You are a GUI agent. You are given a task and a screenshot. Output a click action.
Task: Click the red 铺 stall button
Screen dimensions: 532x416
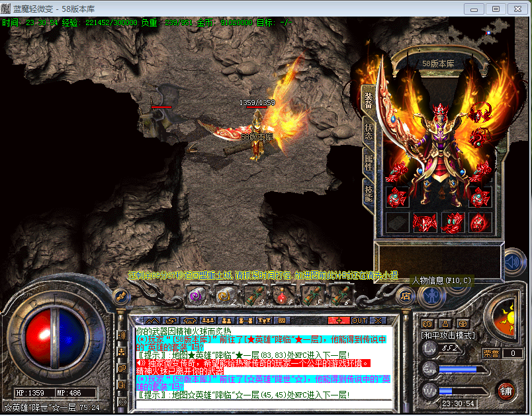tap(506, 391)
